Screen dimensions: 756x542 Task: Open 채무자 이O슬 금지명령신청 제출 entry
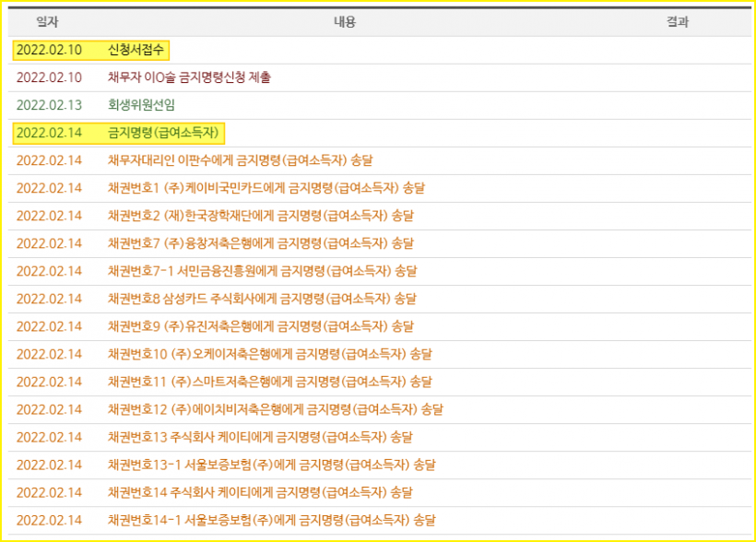pyautogui.click(x=189, y=77)
